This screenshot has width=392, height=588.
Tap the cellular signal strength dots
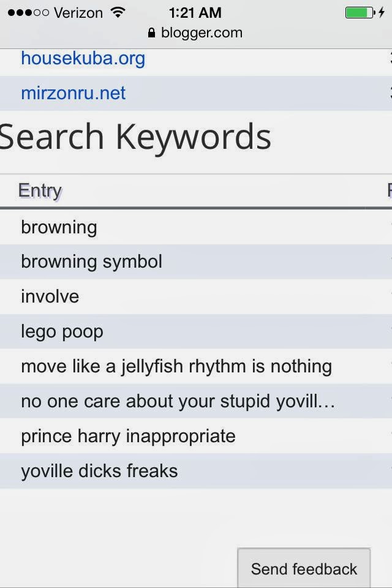point(28,13)
